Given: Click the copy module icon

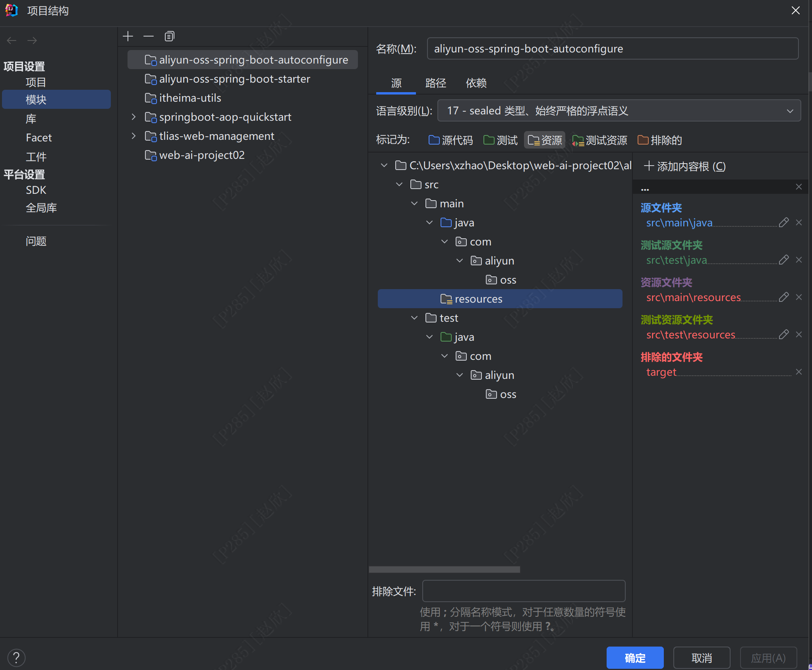Looking at the screenshot, I should pyautogui.click(x=169, y=37).
